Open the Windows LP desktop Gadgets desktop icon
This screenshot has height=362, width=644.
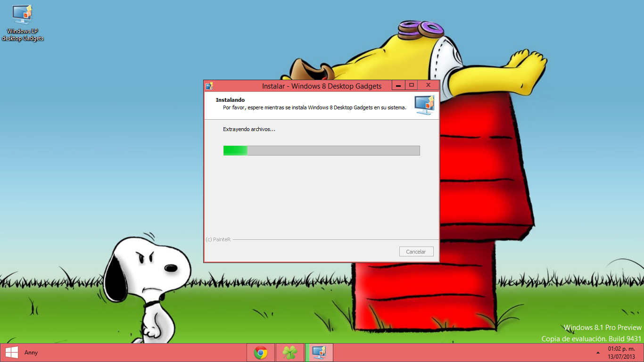[22, 23]
